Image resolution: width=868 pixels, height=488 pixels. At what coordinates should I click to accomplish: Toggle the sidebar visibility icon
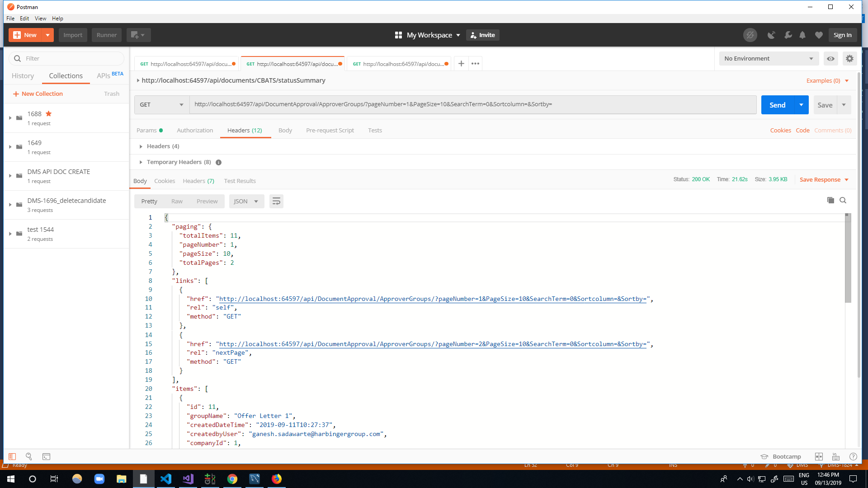coord(12,456)
